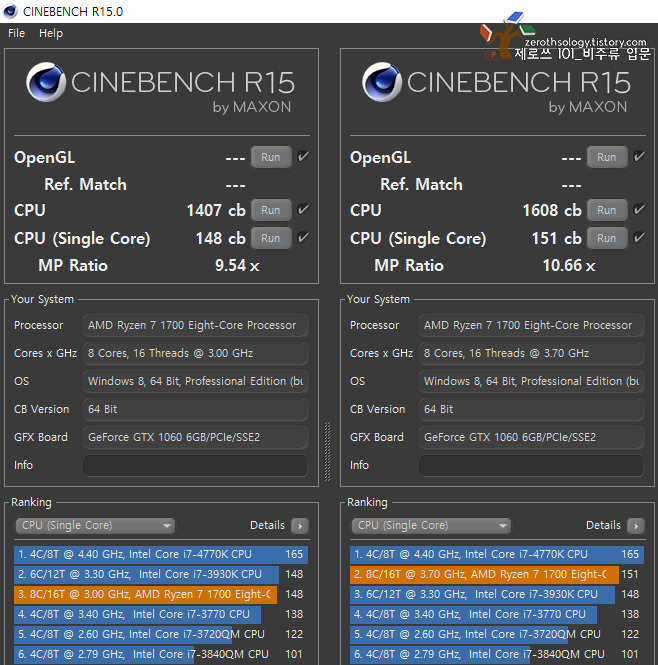Click right Processor field AMD Ryzen 7 1700
Viewport: 658px width, 665px height.
[531, 326]
